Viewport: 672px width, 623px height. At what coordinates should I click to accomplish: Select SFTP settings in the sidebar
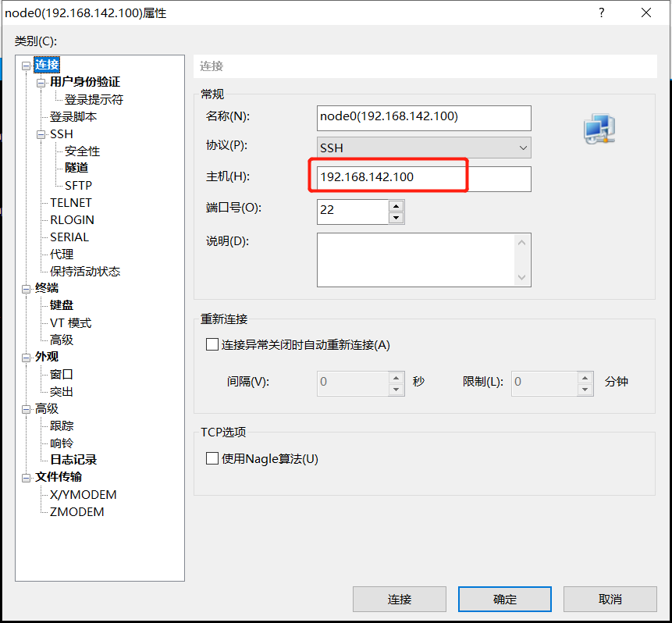[76, 185]
